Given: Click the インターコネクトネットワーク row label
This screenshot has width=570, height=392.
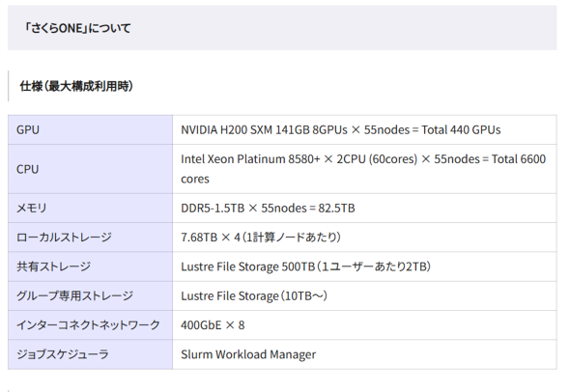Looking at the screenshot, I should click(88, 324).
